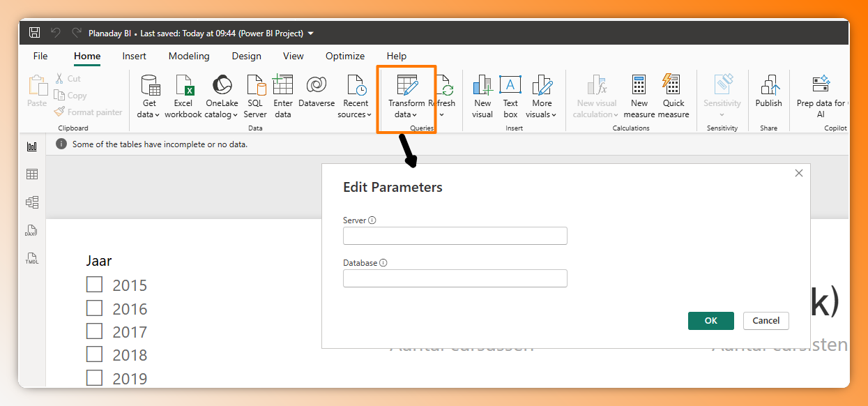Select the Home ribbon tab
The height and width of the screenshot is (406, 868).
87,56
